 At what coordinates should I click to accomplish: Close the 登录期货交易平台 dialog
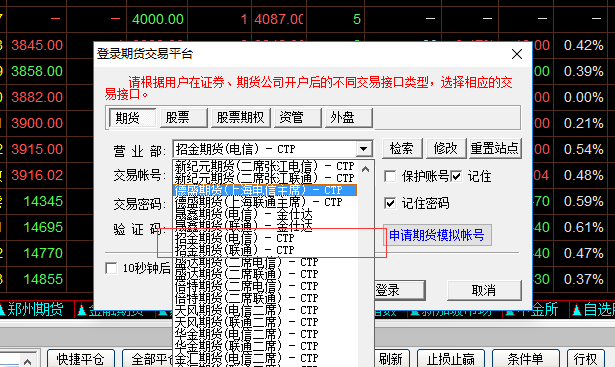(x=517, y=54)
